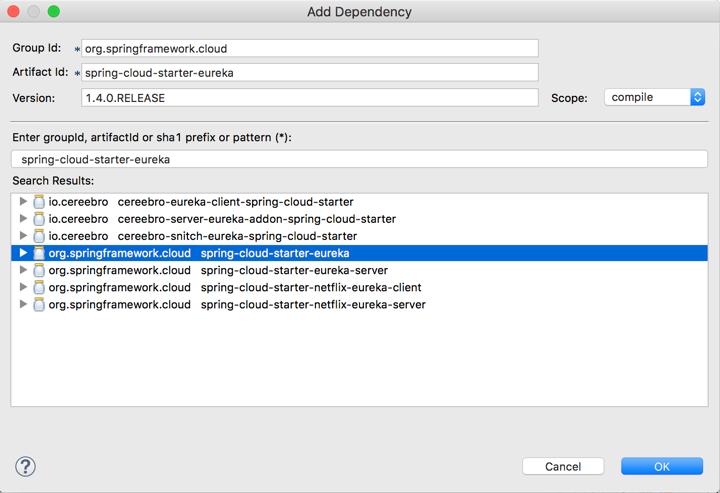Click jar icon for cereebro-eureka-client-spring-cloud-starter
Viewport: 720px width, 493px height.
pos(39,202)
